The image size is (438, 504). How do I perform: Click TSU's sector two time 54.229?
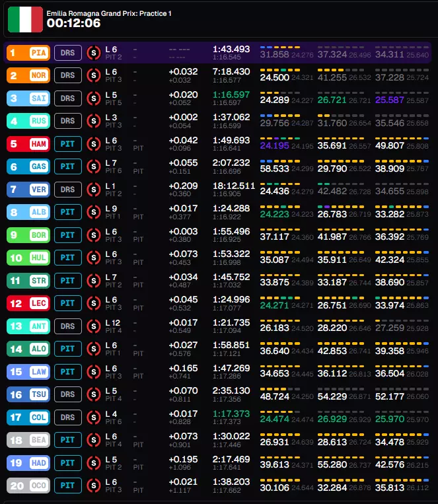click(332, 396)
